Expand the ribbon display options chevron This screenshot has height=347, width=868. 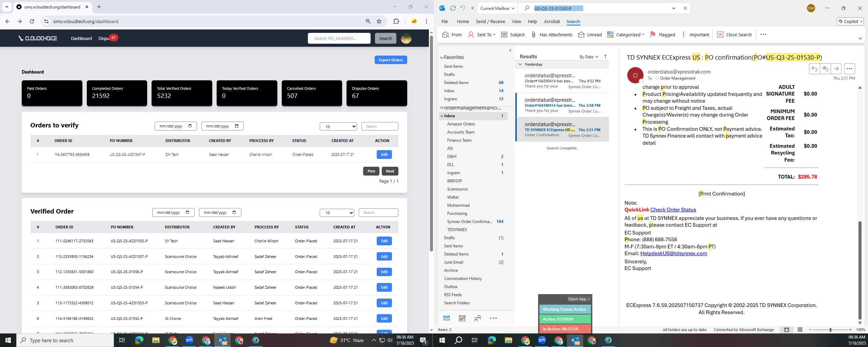[x=860, y=38]
